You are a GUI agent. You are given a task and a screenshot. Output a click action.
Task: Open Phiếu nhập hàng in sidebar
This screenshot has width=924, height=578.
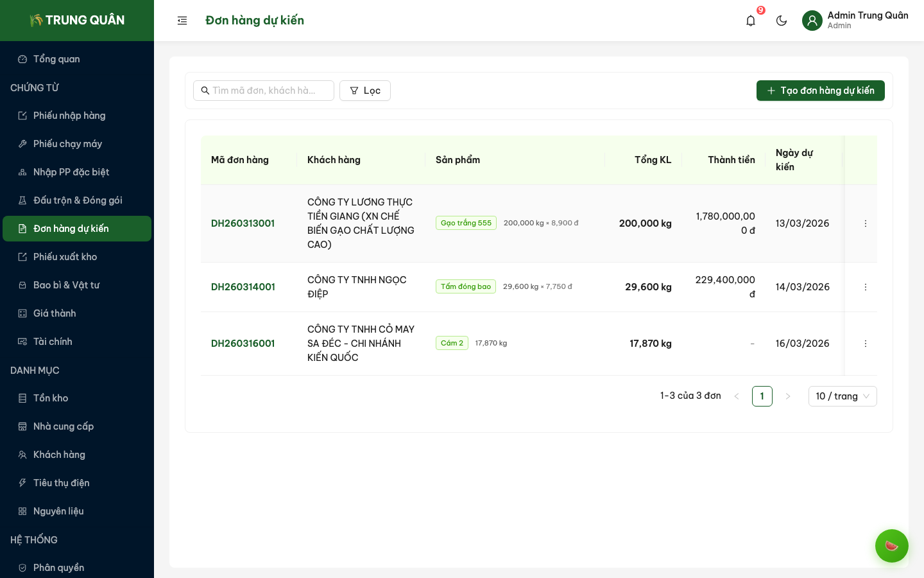coord(69,116)
